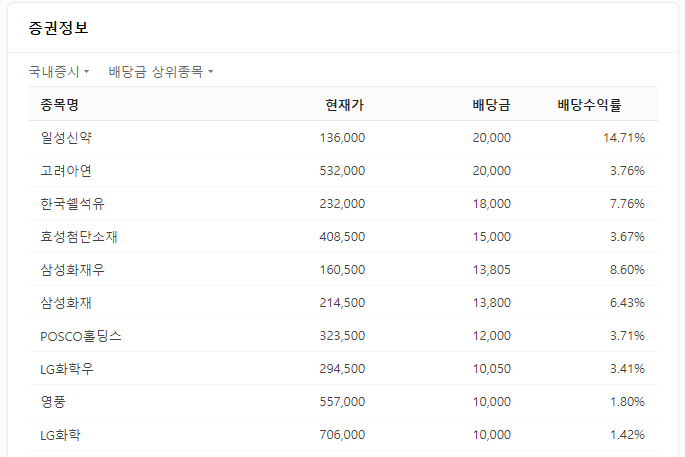Click 삼성화재우 price 160,500

click(x=342, y=270)
